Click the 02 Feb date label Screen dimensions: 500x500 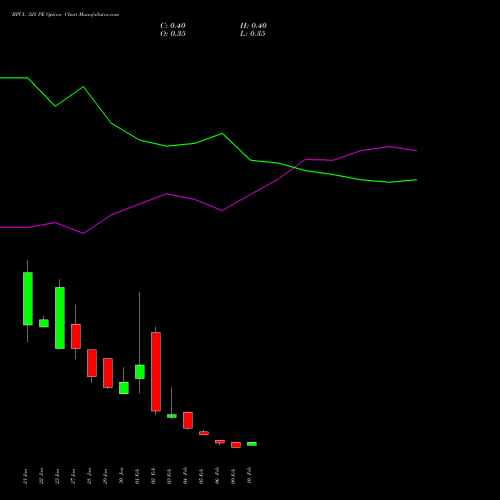pos(154,476)
